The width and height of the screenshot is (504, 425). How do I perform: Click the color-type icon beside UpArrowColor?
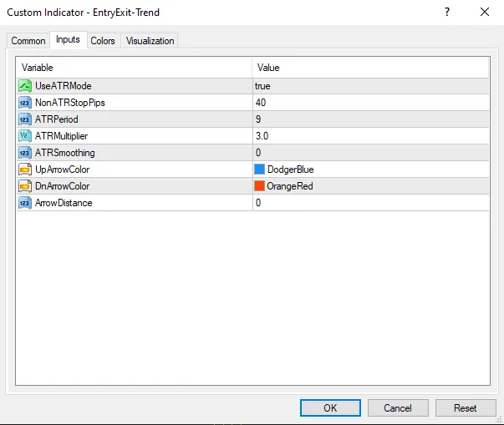click(x=25, y=169)
